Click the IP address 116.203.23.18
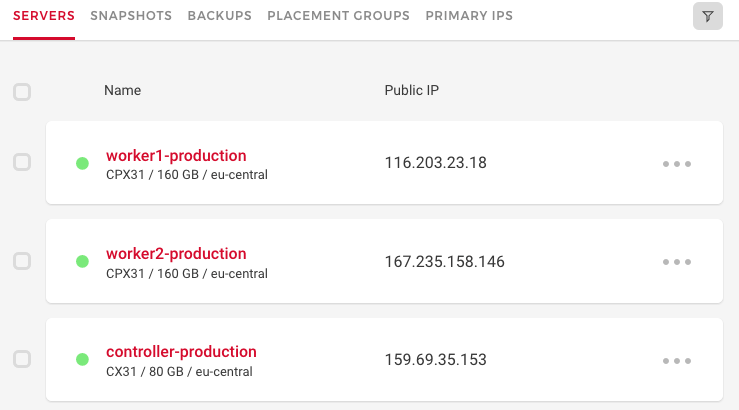This screenshot has width=739, height=410. coord(435,163)
